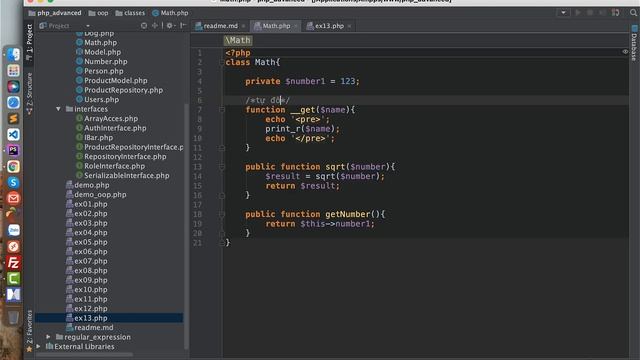Open Project panel settings gear
Screen dimensions: 640x360
point(170,26)
